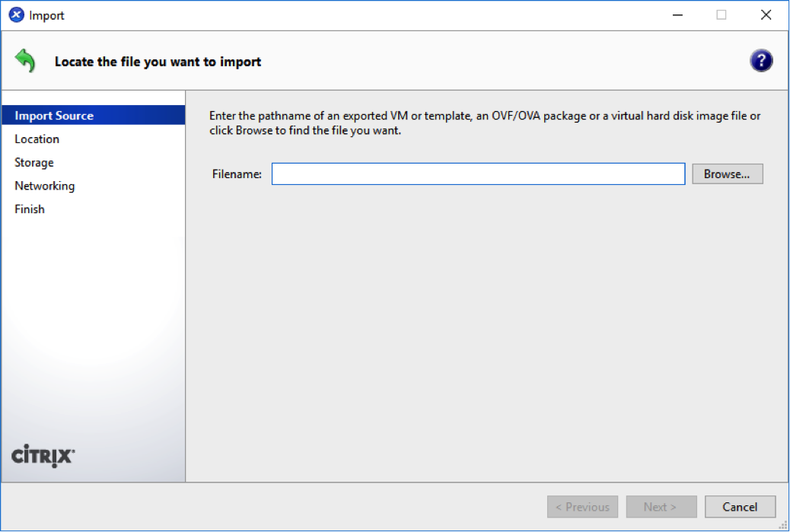Jump to the Finish wizard step
790x532 pixels.
[x=29, y=209]
